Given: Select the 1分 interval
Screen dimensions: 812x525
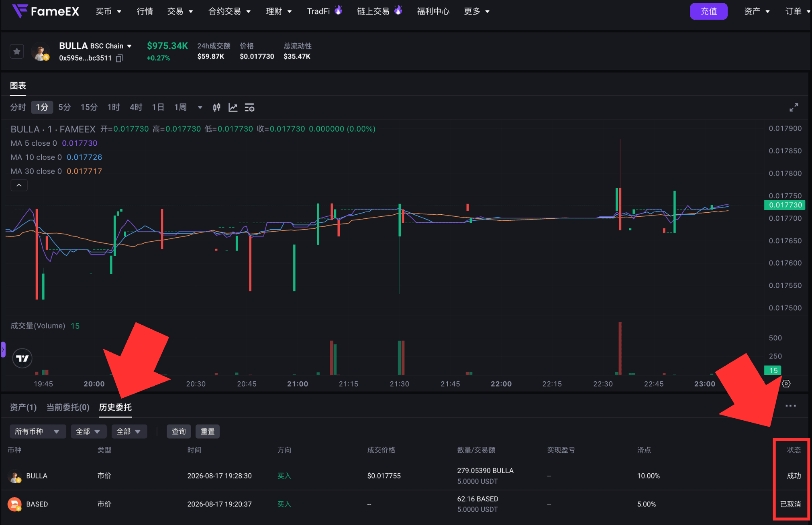Looking at the screenshot, I should tap(42, 107).
